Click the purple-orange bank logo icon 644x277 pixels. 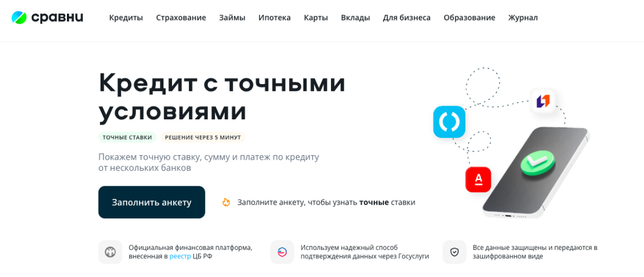543,101
